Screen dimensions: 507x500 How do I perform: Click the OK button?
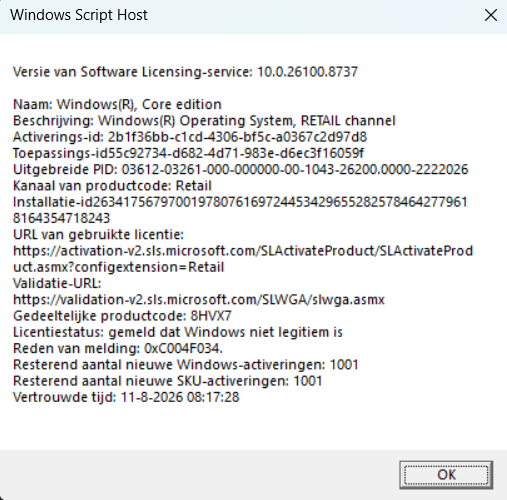[446, 475]
